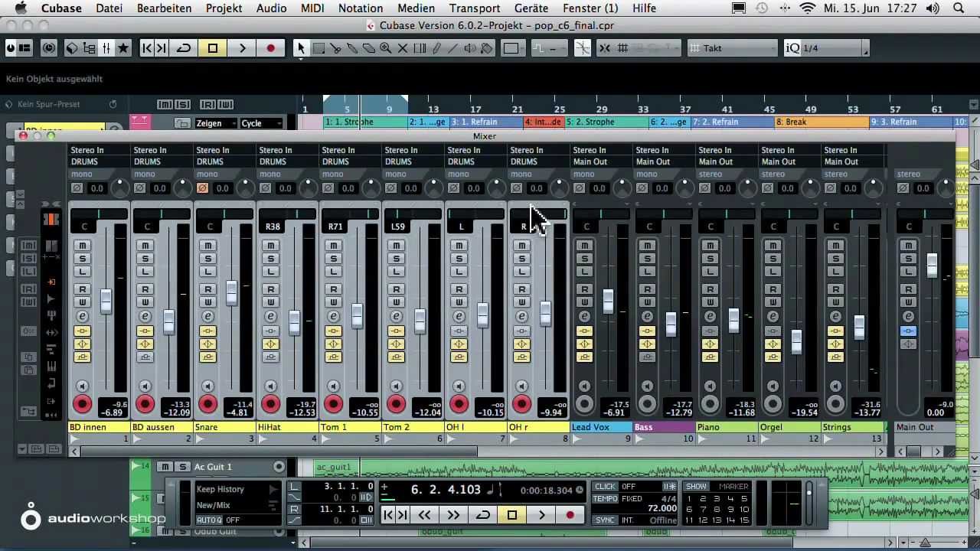This screenshot has height=551, width=980.
Task: Toggle phase invert on Snare channel
Action: (203, 188)
